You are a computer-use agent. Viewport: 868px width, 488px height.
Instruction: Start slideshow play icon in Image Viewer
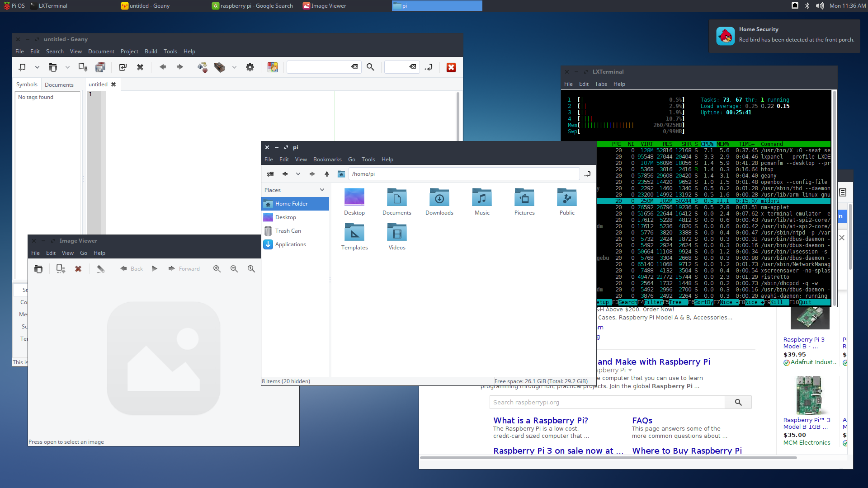(x=155, y=269)
